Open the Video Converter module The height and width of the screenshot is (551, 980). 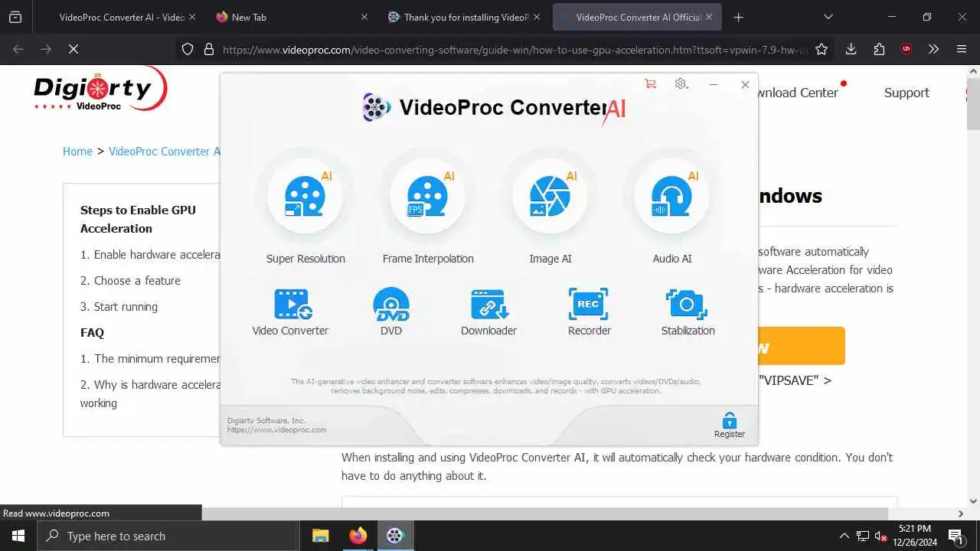click(x=291, y=313)
